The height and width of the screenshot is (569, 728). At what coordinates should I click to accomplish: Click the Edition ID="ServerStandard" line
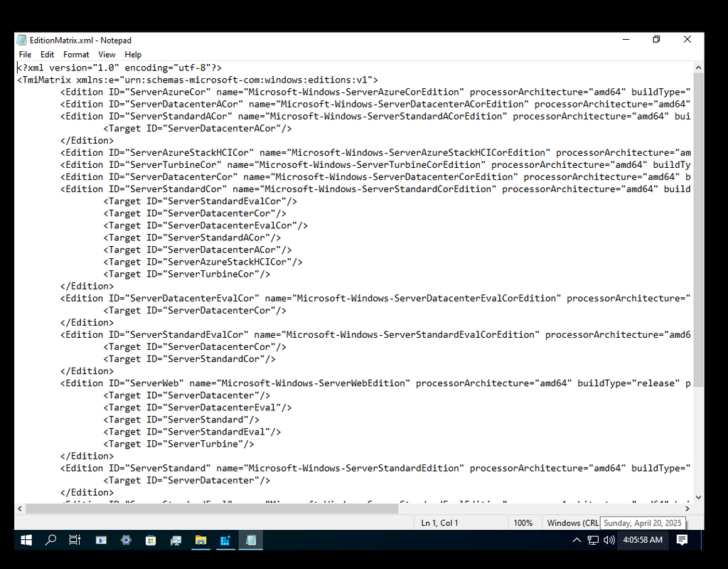point(375,468)
